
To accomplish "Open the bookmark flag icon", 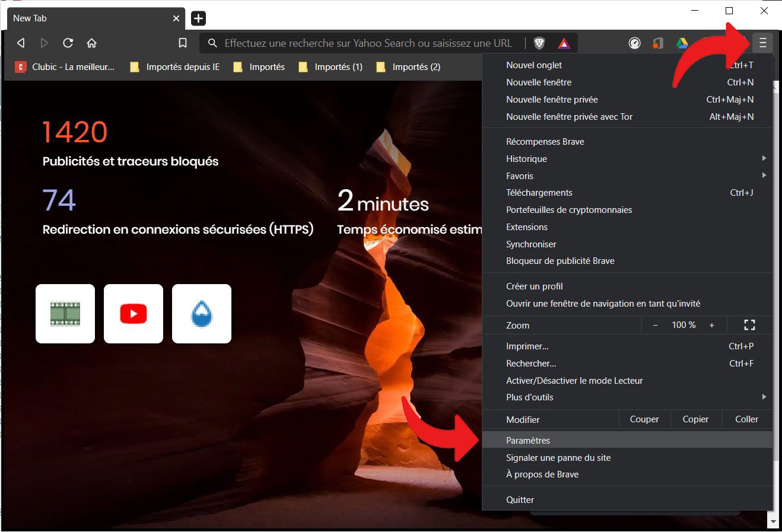I will [x=183, y=43].
